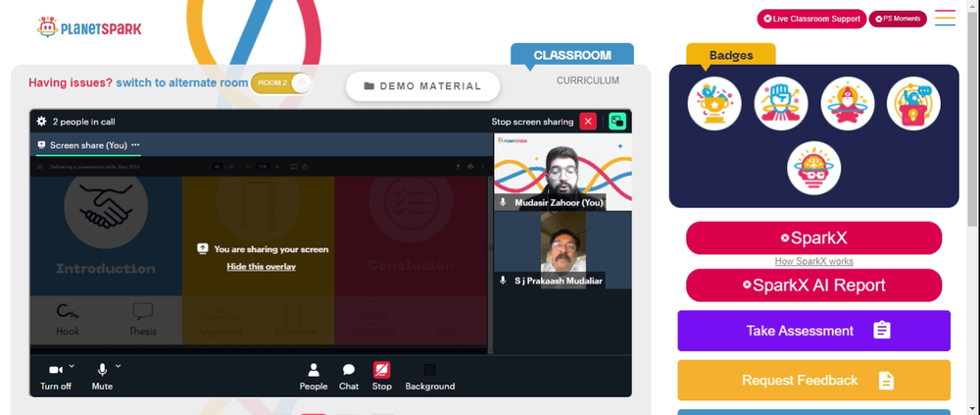
Task: Click the meditating figure badge
Action: pos(848,103)
